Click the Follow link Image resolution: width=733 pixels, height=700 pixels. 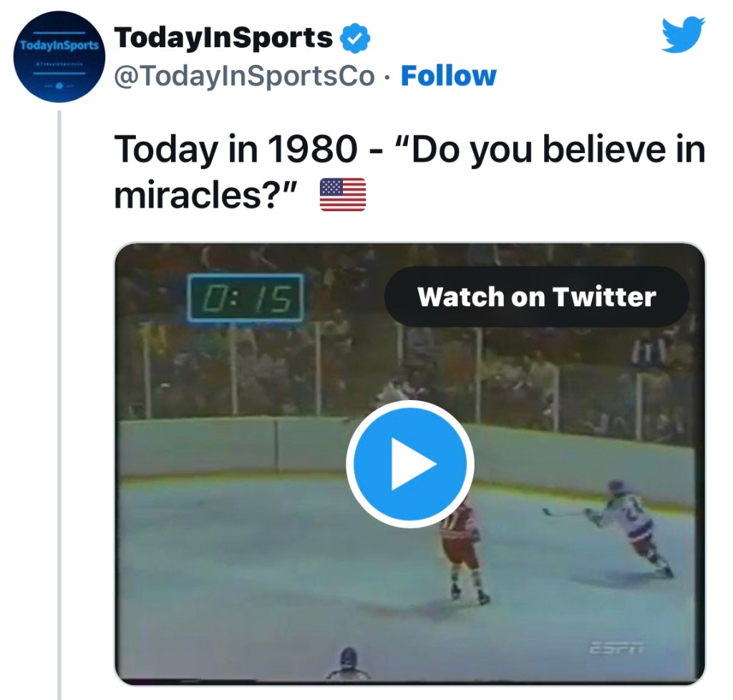[448, 76]
